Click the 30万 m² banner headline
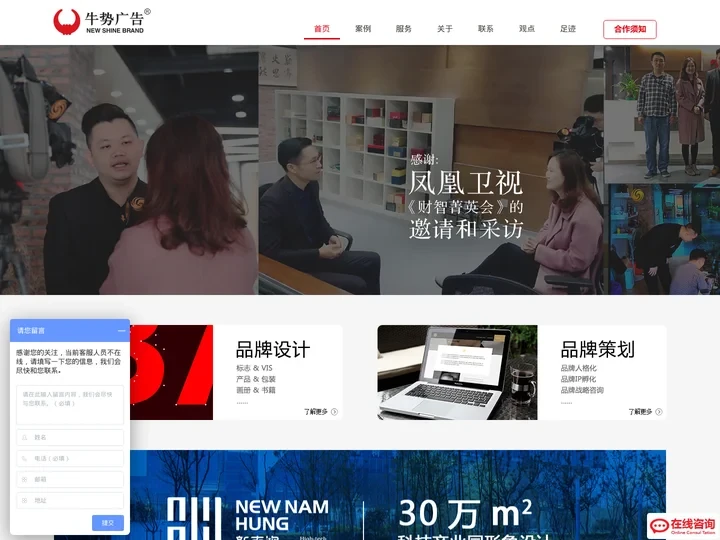This screenshot has width=720, height=540. pyautogui.click(x=465, y=513)
